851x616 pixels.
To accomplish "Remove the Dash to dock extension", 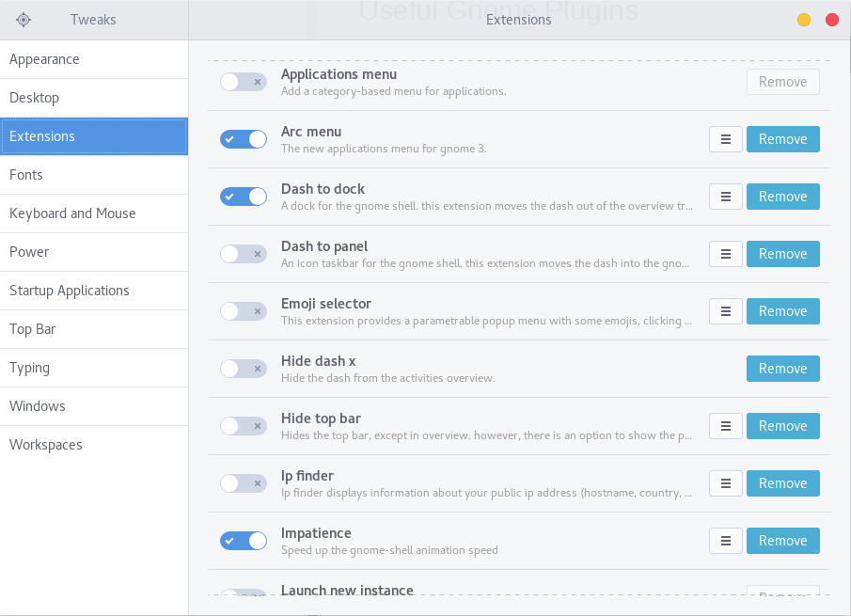I will pos(782,197).
